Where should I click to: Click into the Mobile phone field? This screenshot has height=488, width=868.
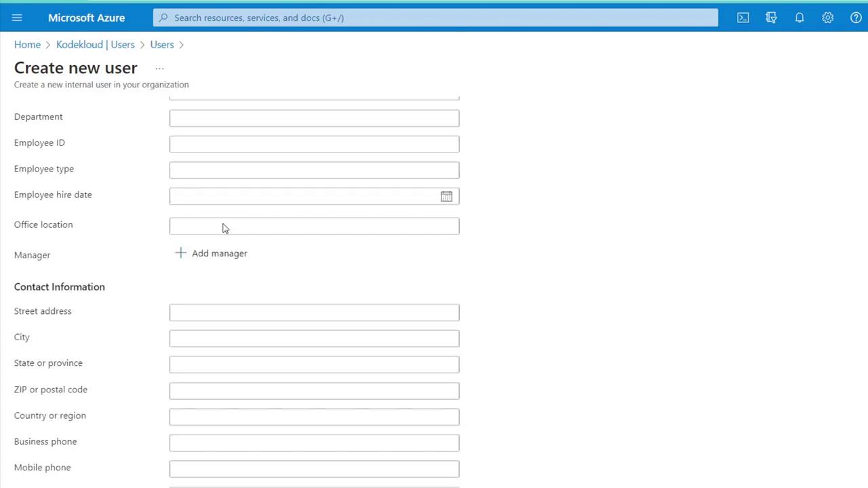pyautogui.click(x=314, y=468)
